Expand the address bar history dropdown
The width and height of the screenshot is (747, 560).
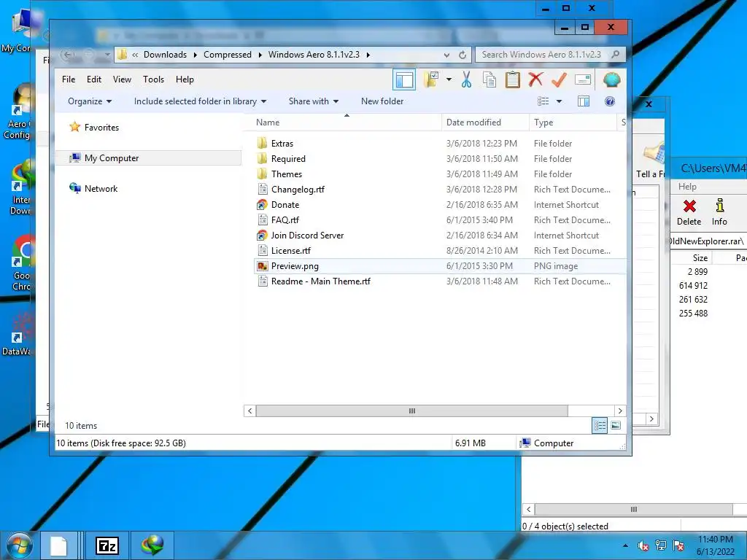(x=446, y=55)
